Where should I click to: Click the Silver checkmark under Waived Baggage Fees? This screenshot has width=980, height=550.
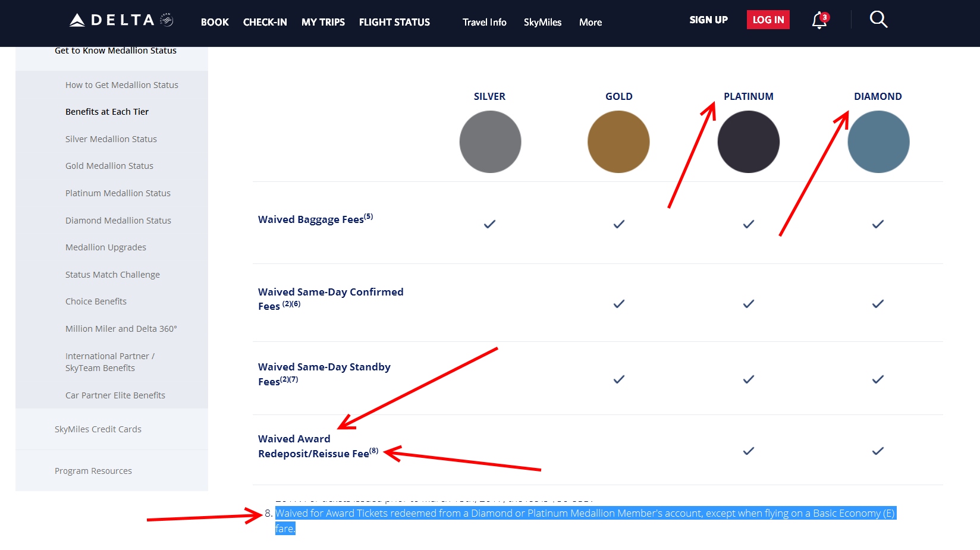489,224
